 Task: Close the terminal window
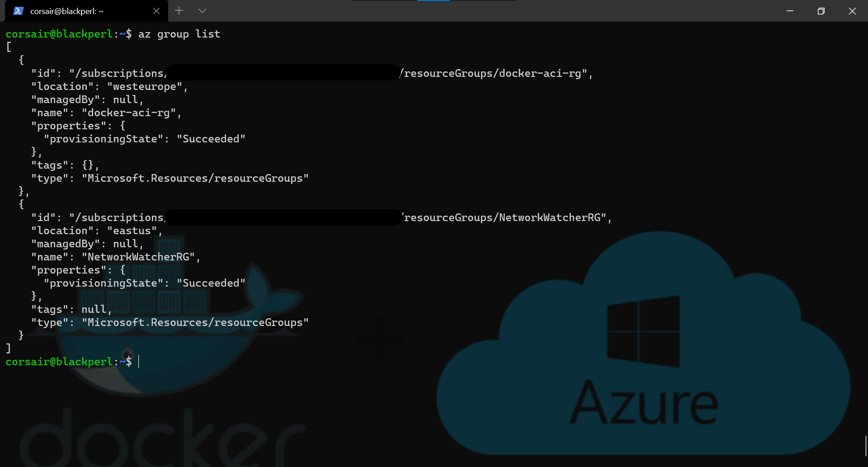(x=852, y=11)
